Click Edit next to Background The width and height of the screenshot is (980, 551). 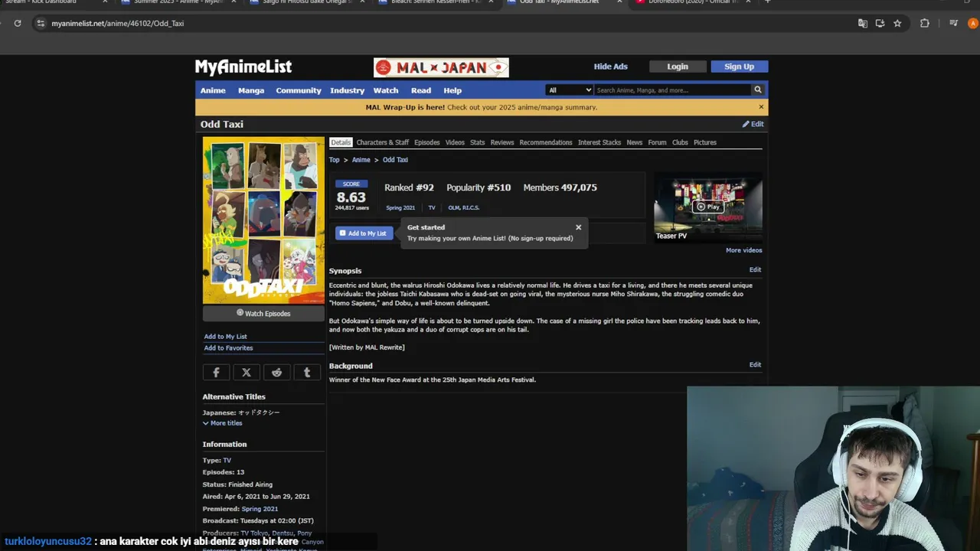(x=755, y=365)
